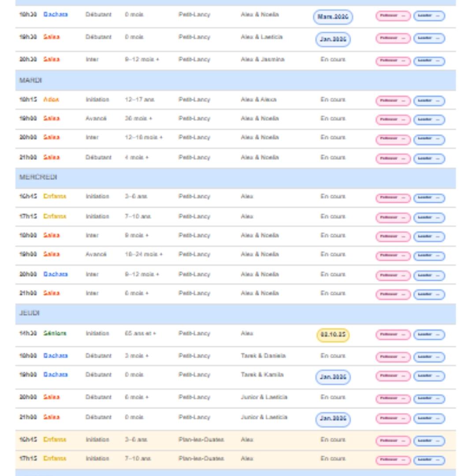Click the MARDI day header
Viewport: 476px width, 476px height.
[235, 81]
